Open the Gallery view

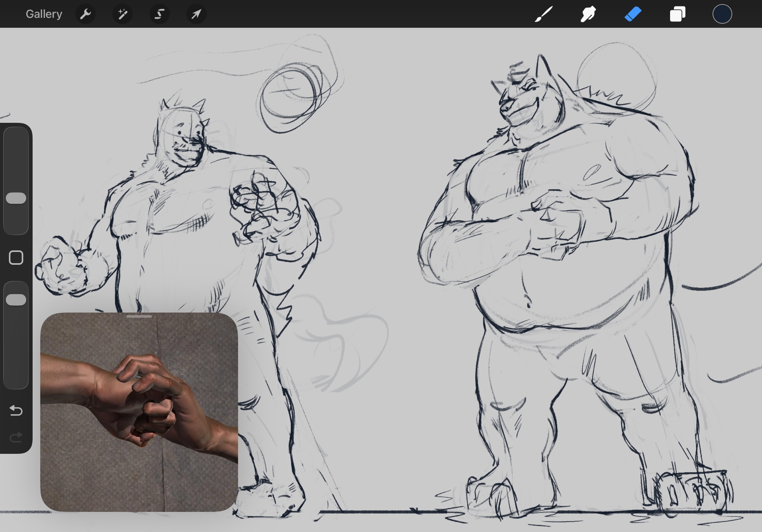tap(44, 14)
